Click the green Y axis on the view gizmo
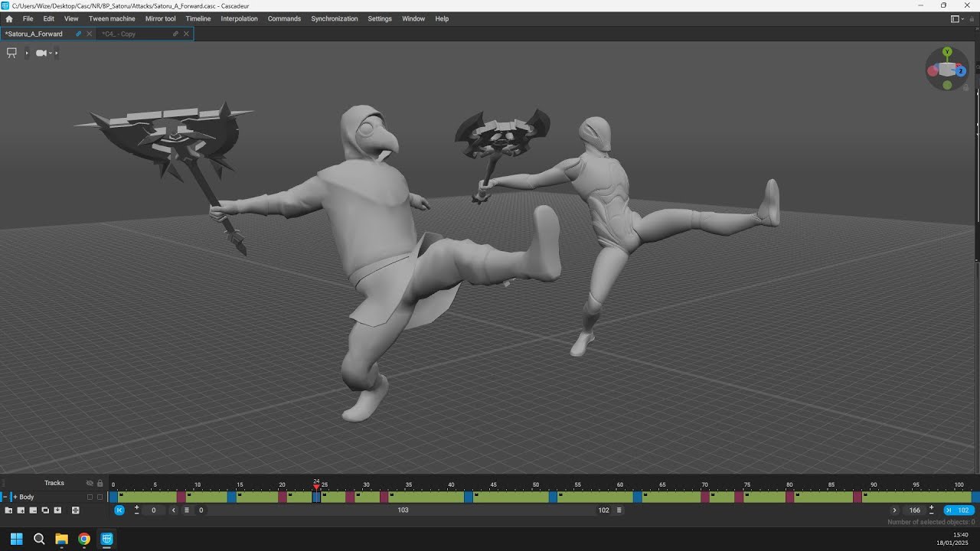This screenshot has height=551, width=980. click(x=947, y=52)
